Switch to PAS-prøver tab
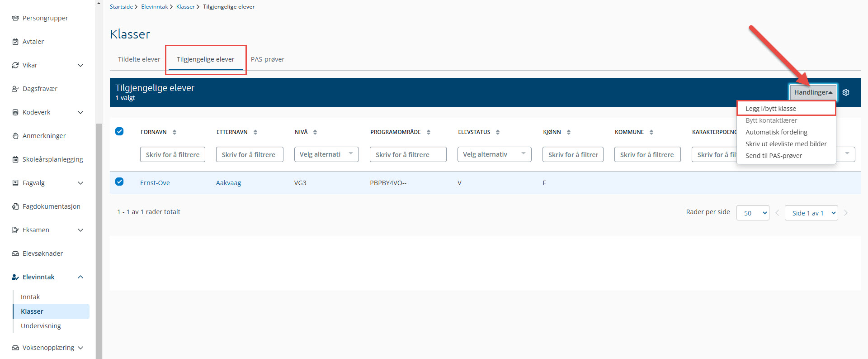 pyautogui.click(x=268, y=59)
